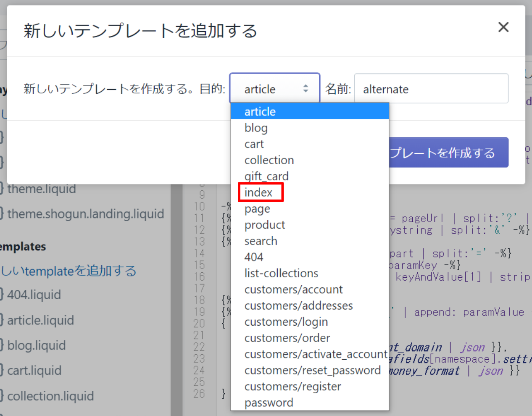Select password template type
The width and height of the screenshot is (532, 416).
(x=310, y=403)
